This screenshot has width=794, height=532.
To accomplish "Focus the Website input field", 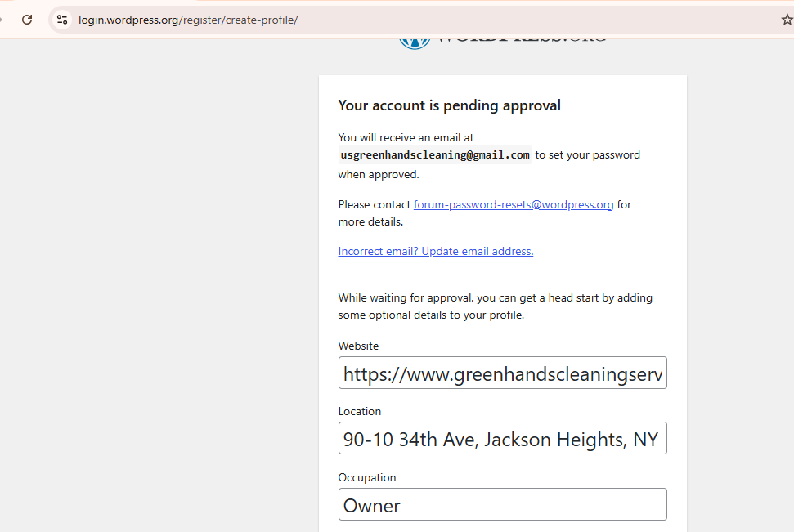I will (x=502, y=373).
